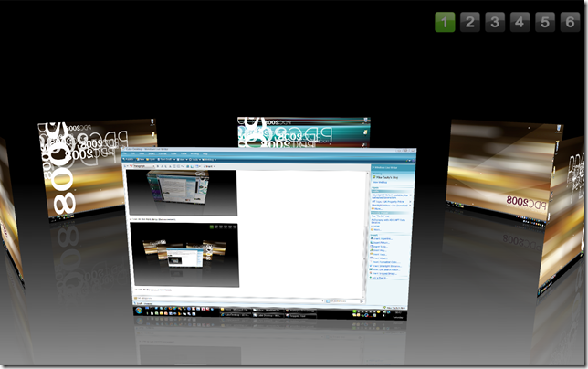The height and width of the screenshot is (369, 588).
Task: Switch to desktop 1 button
Action: [445, 22]
